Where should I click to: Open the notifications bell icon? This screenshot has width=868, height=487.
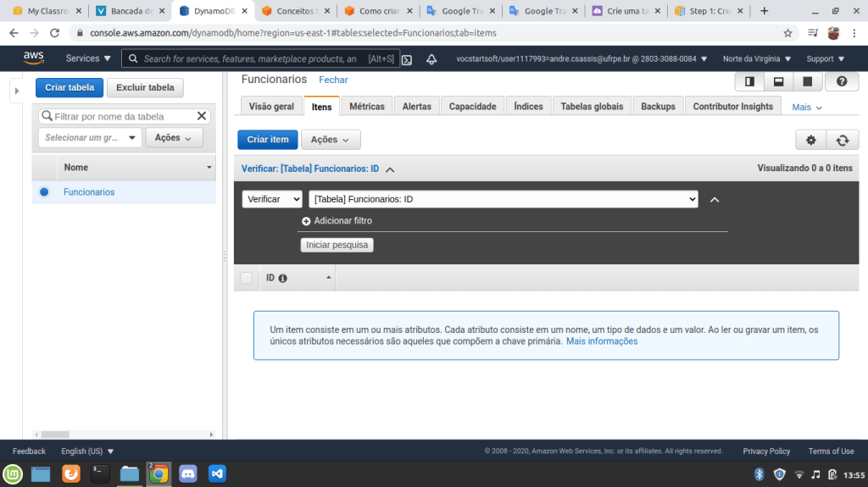[x=431, y=59]
